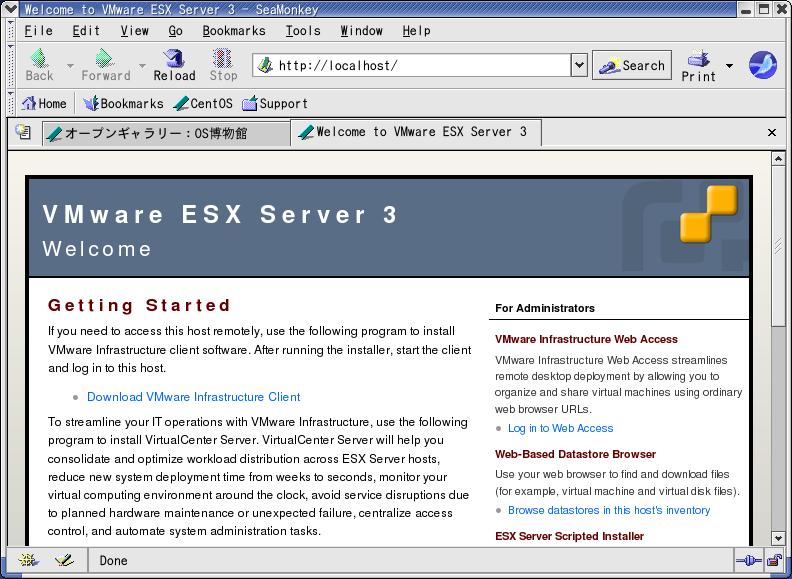Open the Window menu
This screenshot has height=579, width=792.
pos(361,31)
